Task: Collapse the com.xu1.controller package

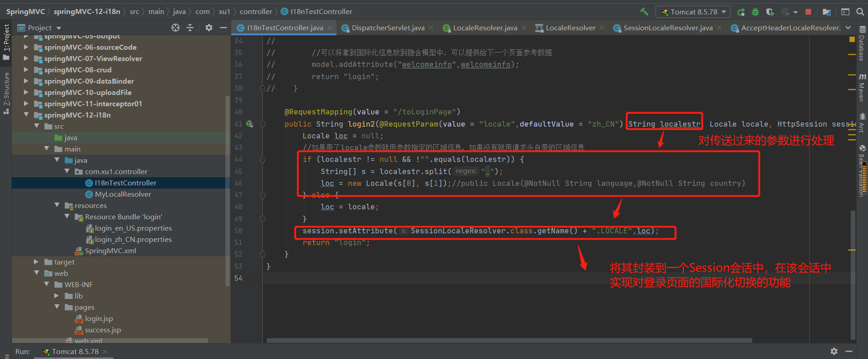Action: pos(67,171)
